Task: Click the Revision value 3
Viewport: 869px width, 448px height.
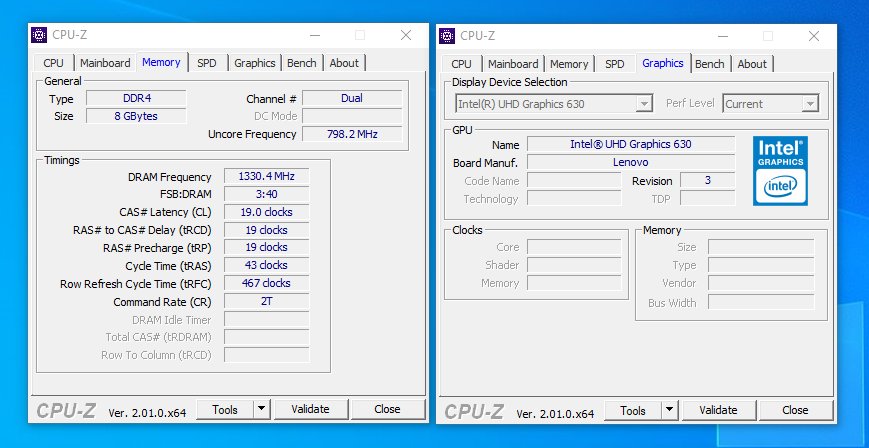Action: point(708,180)
